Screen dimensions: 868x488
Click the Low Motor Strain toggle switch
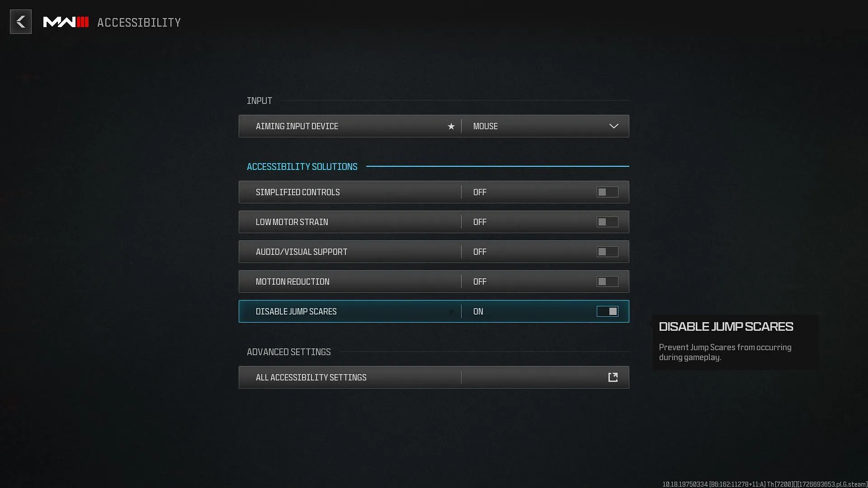pyautogui.click(x=608, y=222)
